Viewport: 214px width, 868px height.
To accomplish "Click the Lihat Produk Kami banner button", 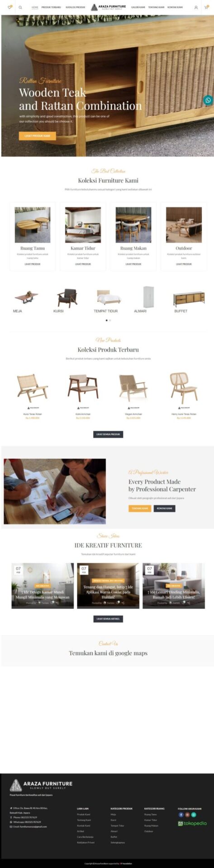I will (38, 136).
